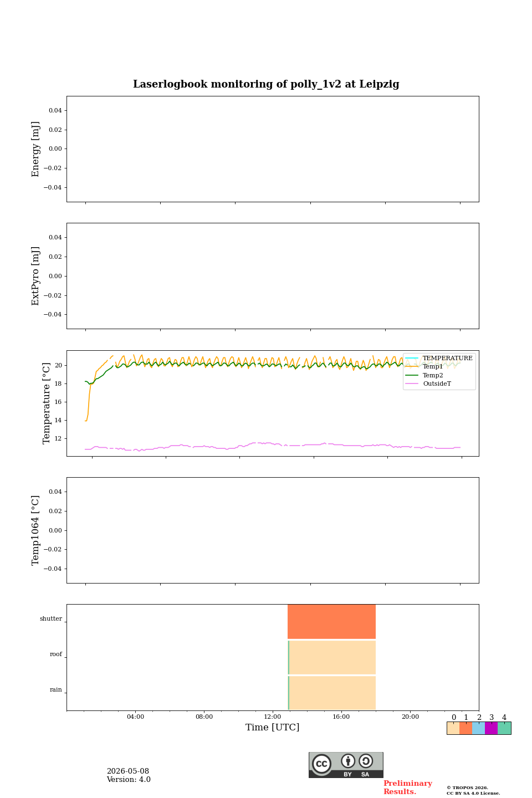This screenshot has width=532, height=798.
Task: Click the TROPOS 2026 copyright text
Action: click(467, 787)
